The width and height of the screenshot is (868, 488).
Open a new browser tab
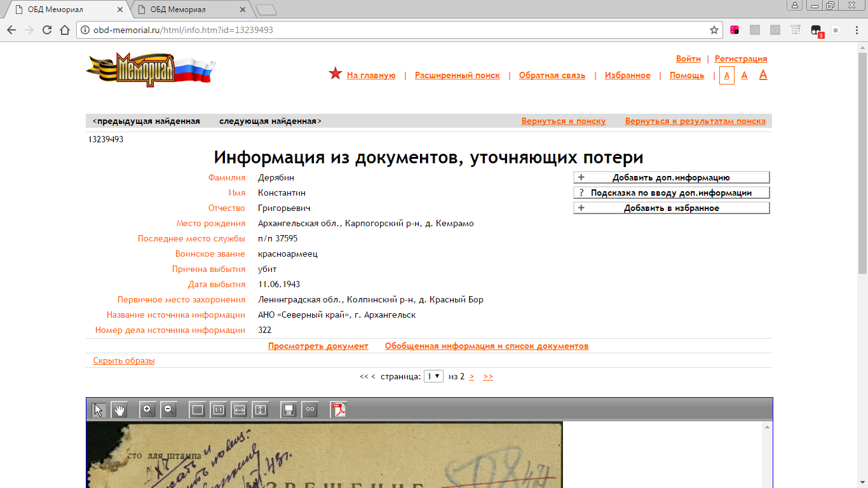266,10
